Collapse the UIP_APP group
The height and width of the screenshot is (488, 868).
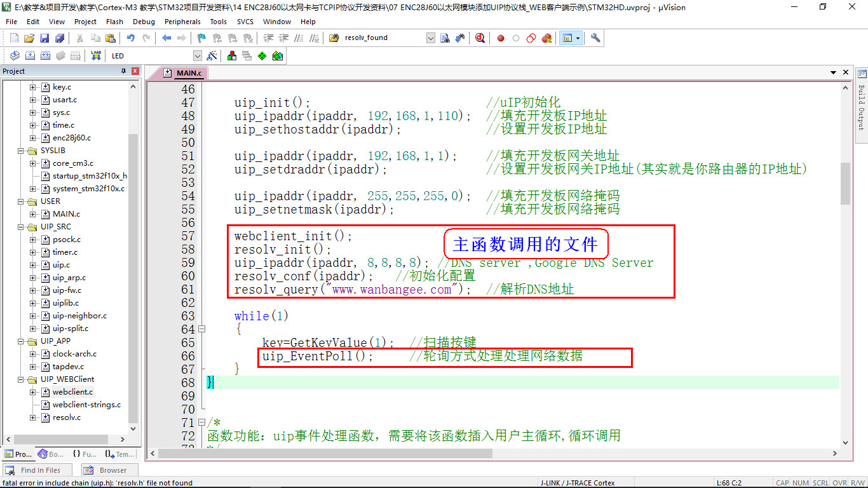(21, 341)
